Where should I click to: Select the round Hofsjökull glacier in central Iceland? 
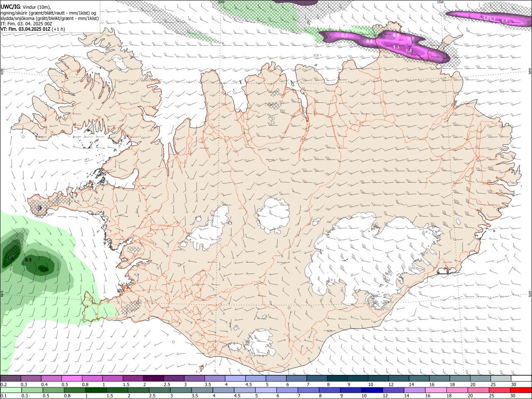273,216
